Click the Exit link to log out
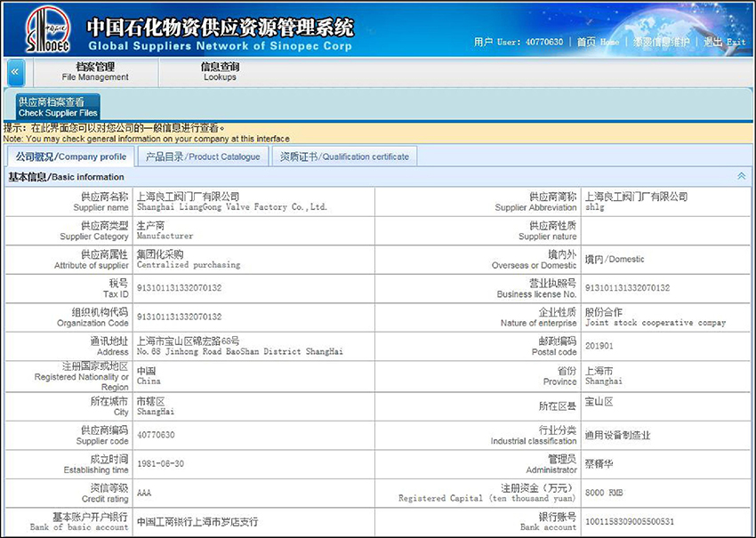 tap(725, 42)
